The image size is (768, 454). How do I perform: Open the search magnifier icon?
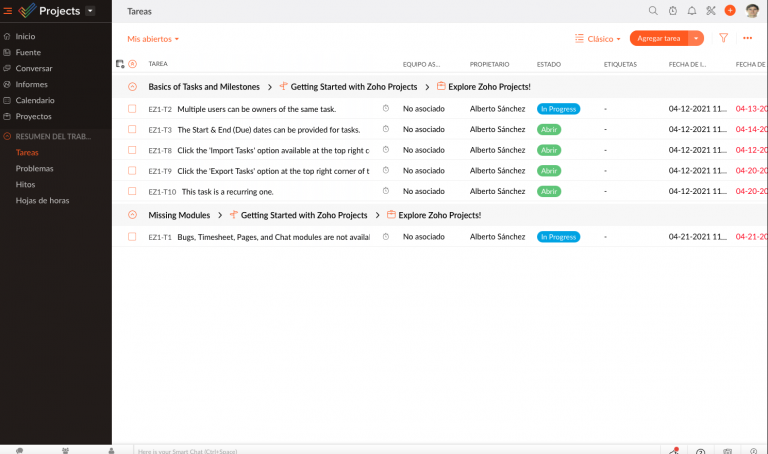tap(653, 11)
